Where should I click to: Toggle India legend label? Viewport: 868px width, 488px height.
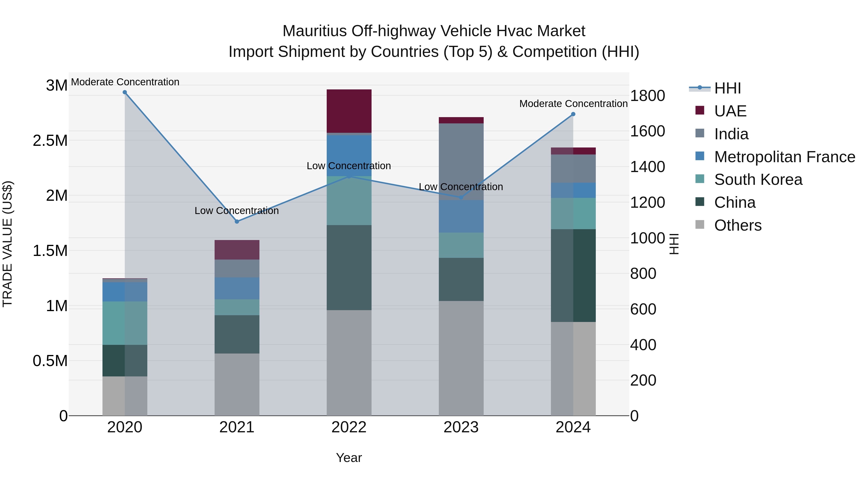[x=731, y=134]
